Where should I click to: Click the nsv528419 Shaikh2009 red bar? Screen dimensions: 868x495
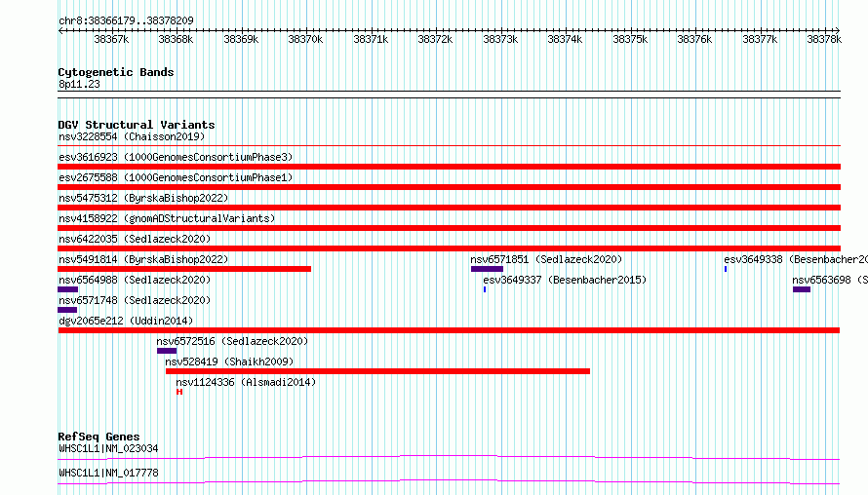tap(378, 371)
